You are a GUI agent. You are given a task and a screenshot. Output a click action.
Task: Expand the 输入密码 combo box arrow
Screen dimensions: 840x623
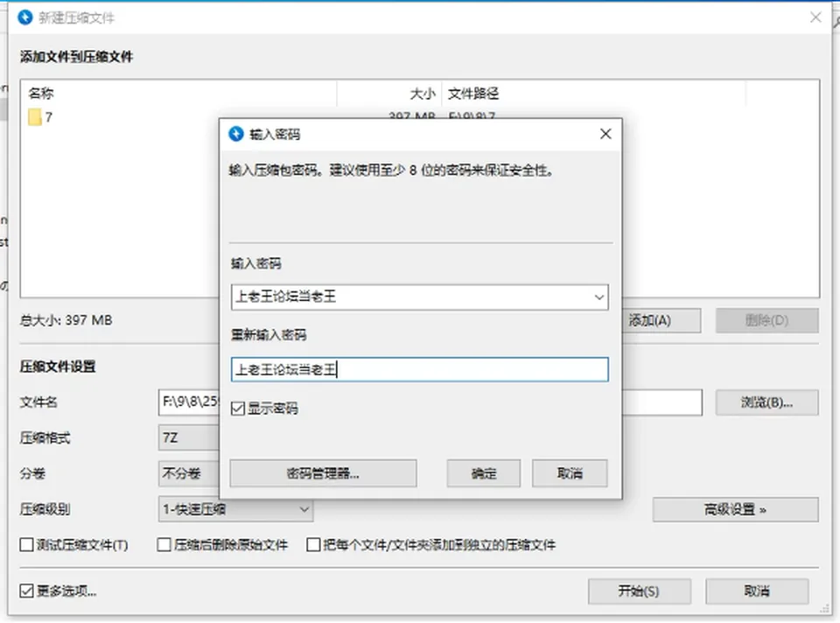(x=598, y=297)
